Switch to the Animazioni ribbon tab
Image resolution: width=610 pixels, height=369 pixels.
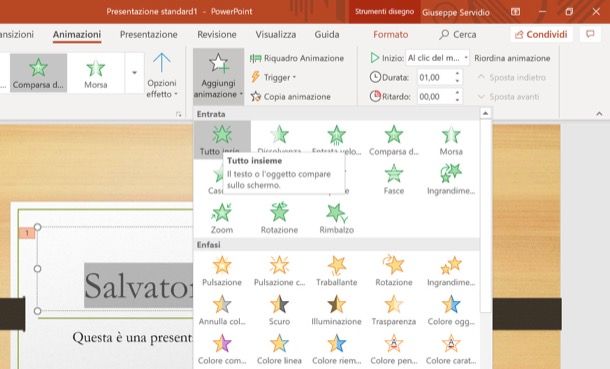pos(77,34)
